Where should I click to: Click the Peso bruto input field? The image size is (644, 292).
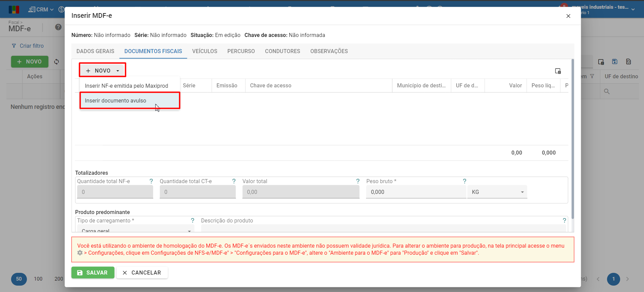pyautogui.click(x=416, y=192)
